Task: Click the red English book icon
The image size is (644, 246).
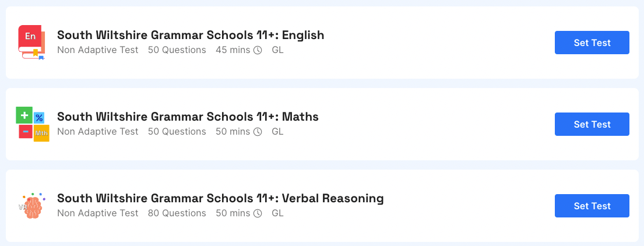Action: 31,43
